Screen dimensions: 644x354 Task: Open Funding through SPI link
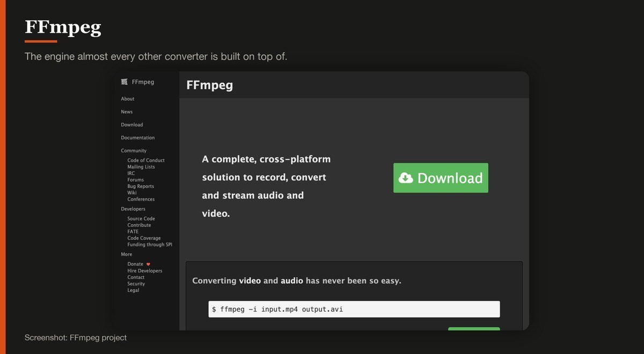tap(150, 245)
